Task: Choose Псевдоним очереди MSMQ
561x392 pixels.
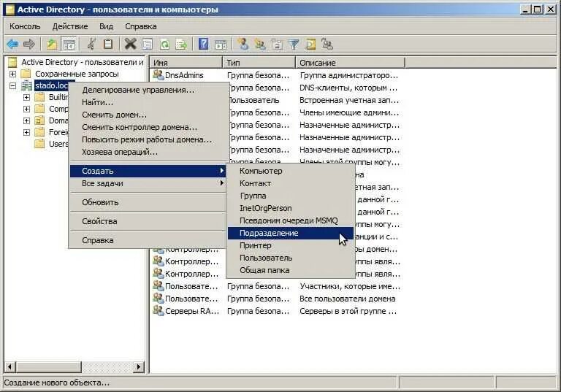Action: [291, 220]
